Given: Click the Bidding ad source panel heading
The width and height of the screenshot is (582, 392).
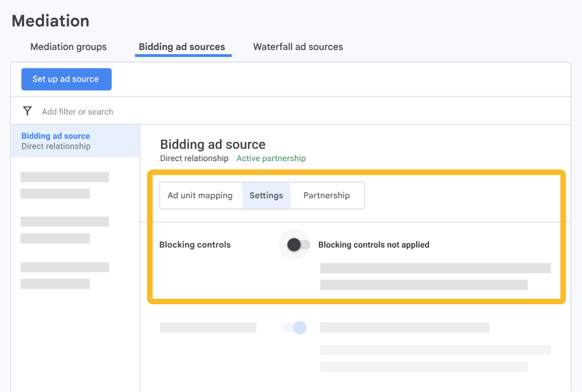Looking at the screenshot, I should point(213,145).
